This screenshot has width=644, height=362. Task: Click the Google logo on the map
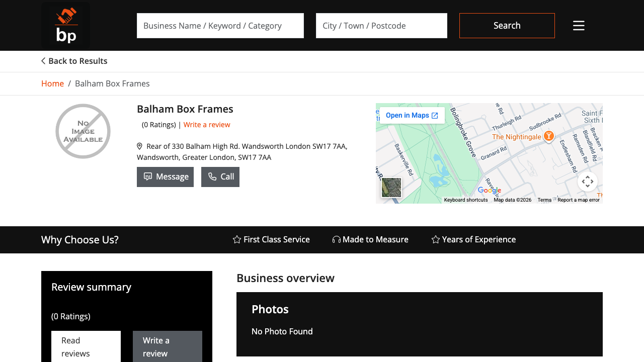point(489,191)
